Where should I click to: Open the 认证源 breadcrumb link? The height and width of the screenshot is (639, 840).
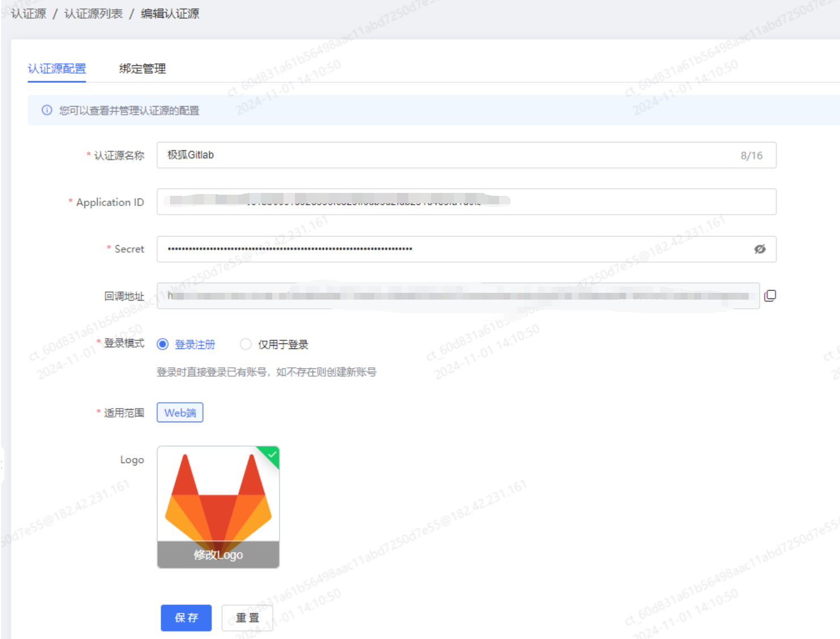pos(28,14)
